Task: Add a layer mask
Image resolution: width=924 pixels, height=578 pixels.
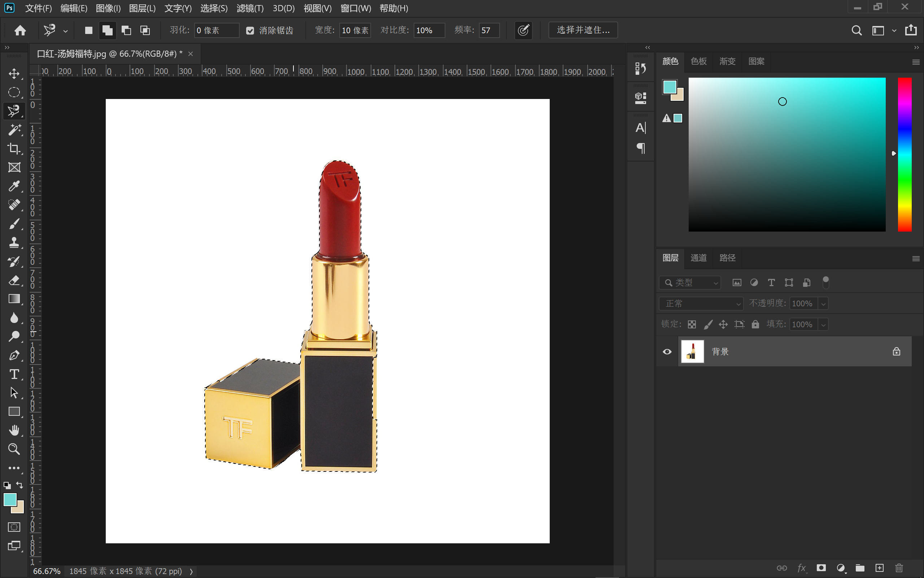Action: pos(821,568)
